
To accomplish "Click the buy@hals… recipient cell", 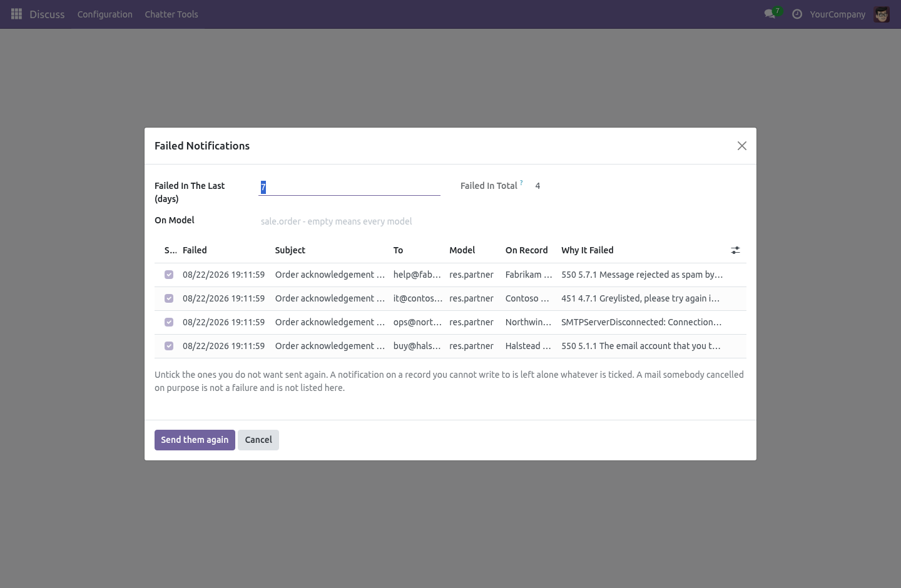I will click(x=417, y=346).
